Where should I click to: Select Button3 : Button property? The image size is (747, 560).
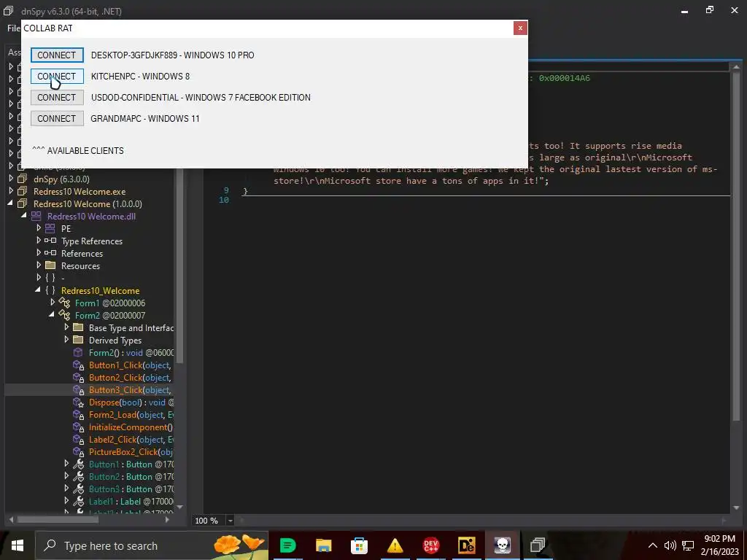tap(131, 489)
